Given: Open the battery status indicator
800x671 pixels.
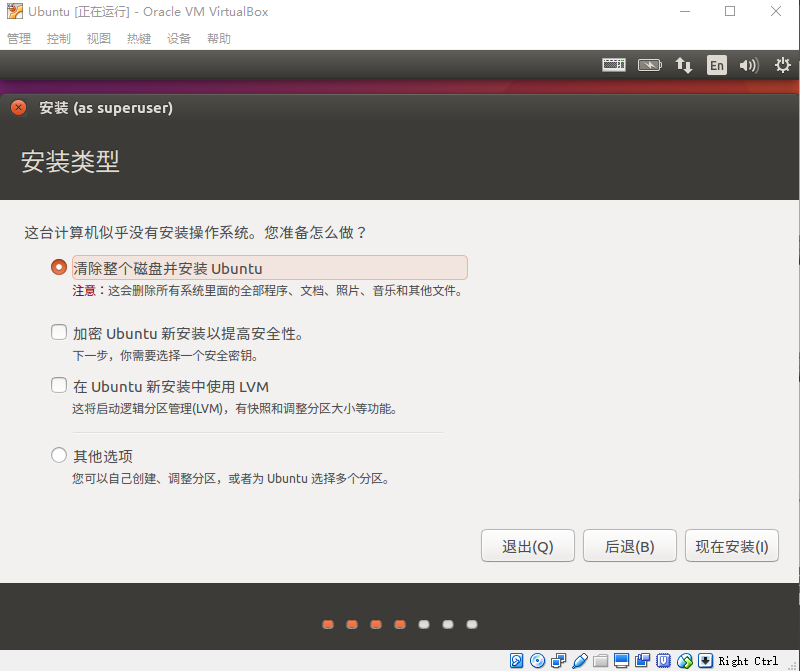Looking at the screenshot, I should 649,65.
